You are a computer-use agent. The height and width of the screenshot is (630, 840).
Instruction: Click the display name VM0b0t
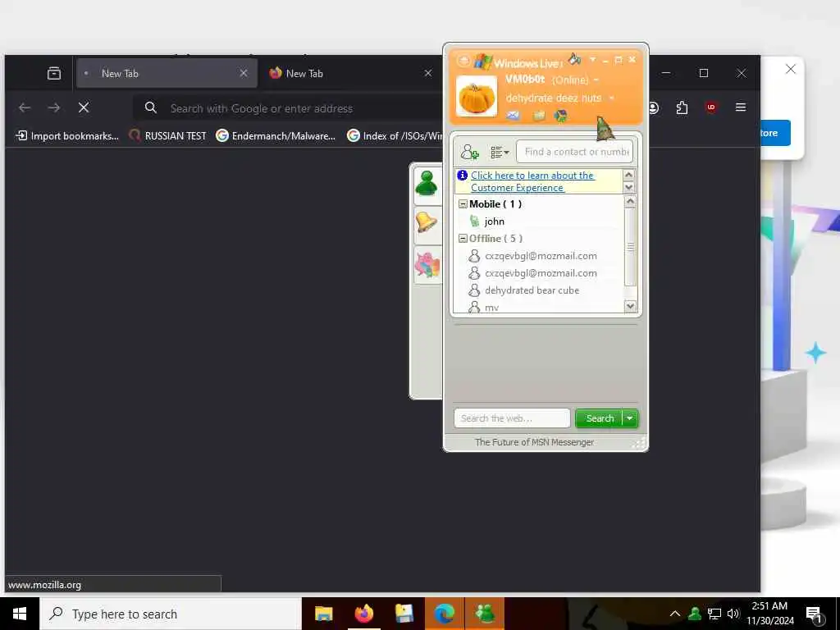coord(525,80)
